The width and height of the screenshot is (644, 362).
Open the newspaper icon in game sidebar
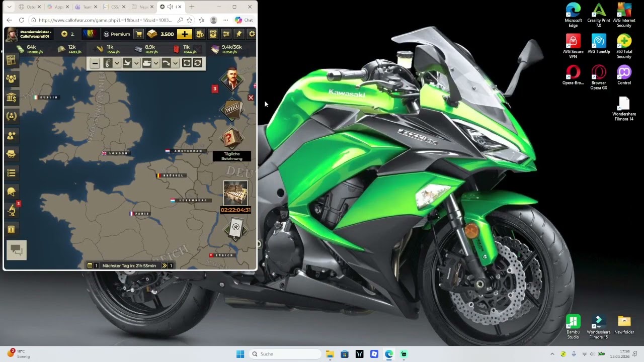click(x=11, y=60)
